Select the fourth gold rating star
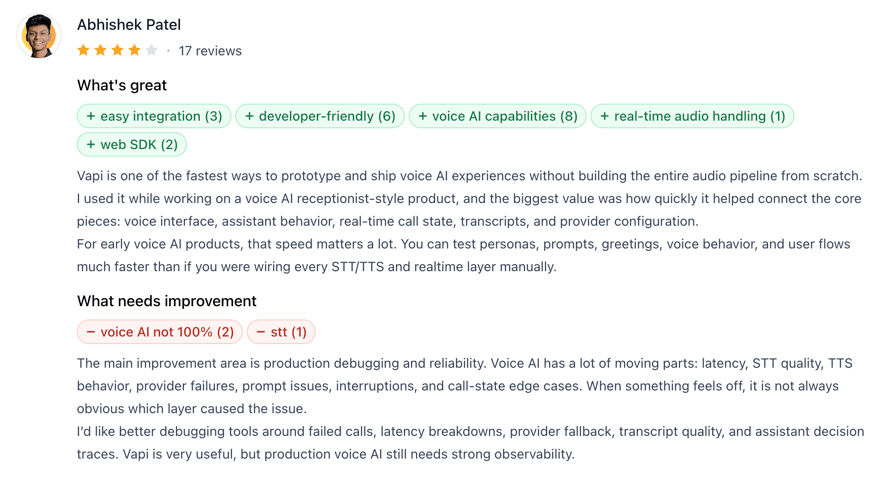The width and height of the screenshot is (894, 478). coord(135,50)
